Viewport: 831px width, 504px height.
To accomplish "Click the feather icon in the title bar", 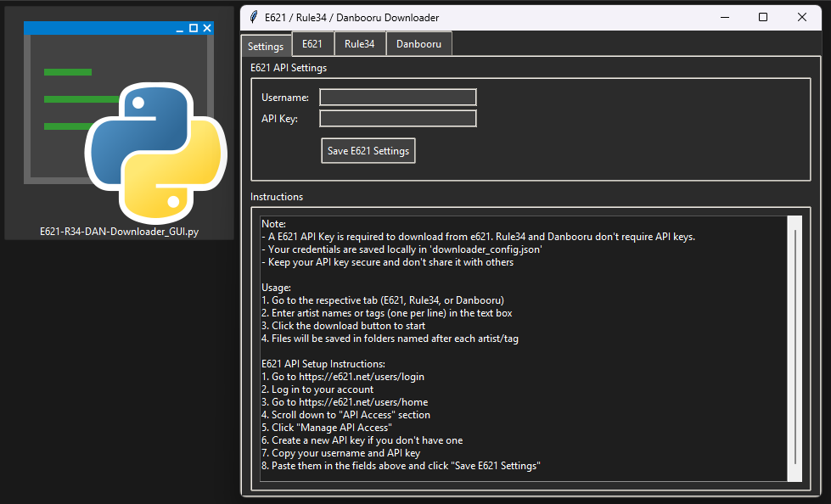I will tap(253, 17).
